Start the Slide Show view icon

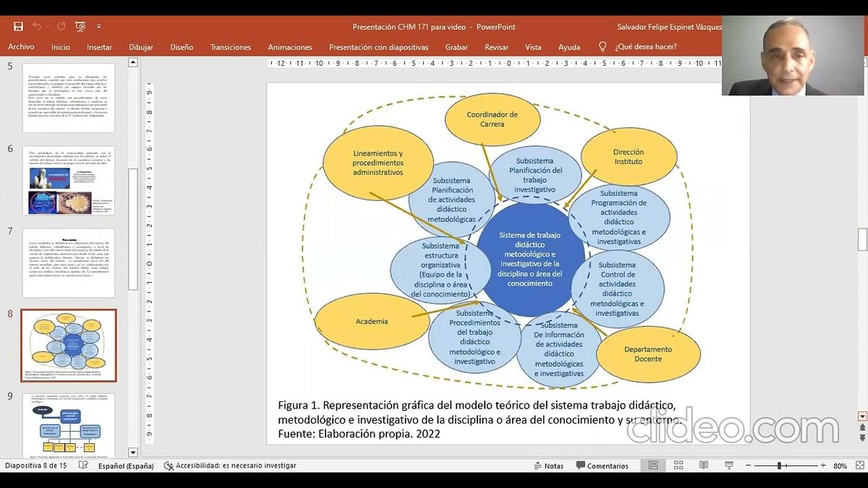(x=730, y=466)
